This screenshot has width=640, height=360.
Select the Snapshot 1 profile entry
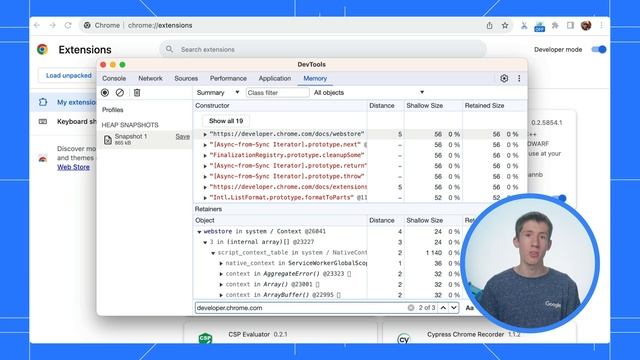pos(144,140)
